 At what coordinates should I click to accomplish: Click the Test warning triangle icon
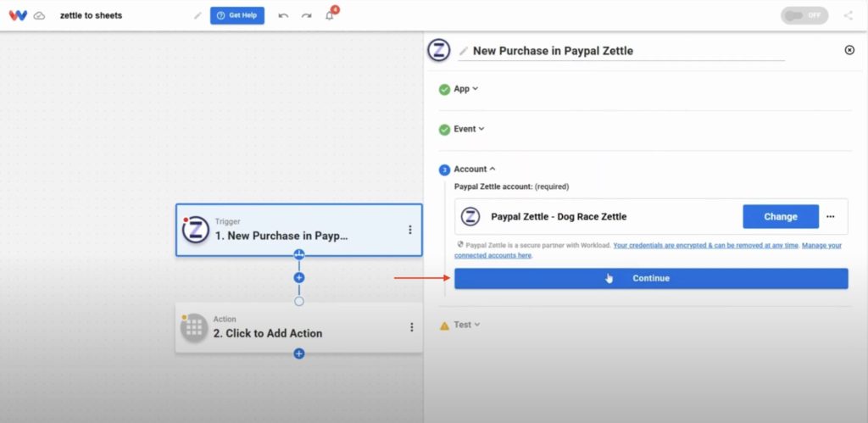tap(444, 326)
